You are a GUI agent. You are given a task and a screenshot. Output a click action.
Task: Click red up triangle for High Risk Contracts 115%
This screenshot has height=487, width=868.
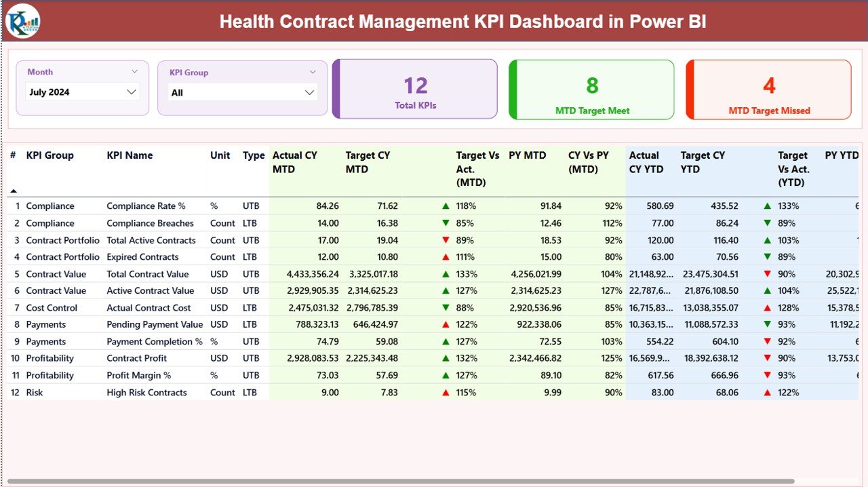point(446,392)
